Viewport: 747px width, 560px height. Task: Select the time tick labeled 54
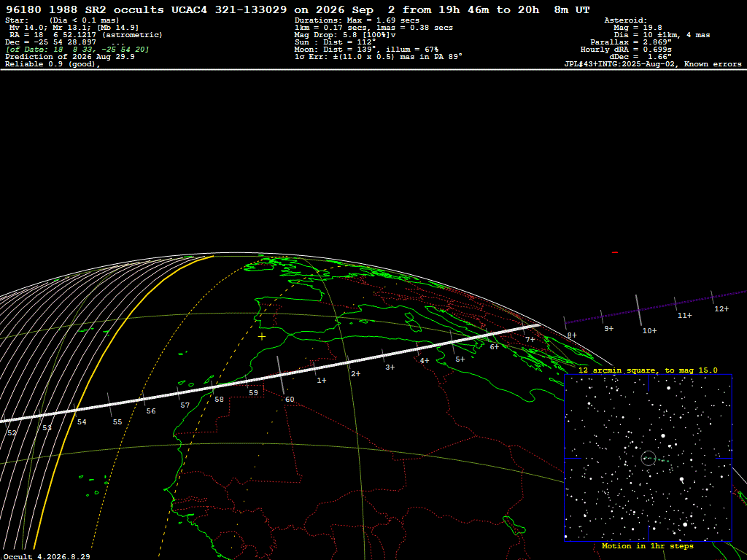click(x=82, y=422)
